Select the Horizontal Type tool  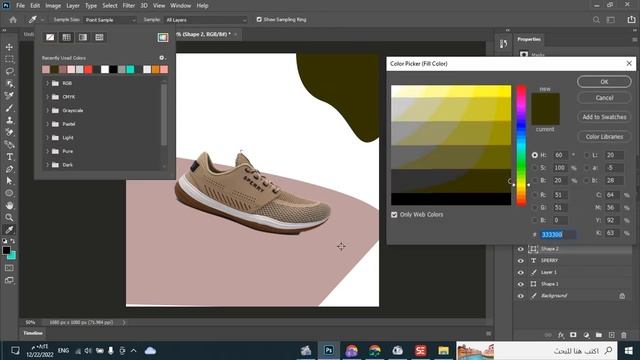tap(9, 157)
